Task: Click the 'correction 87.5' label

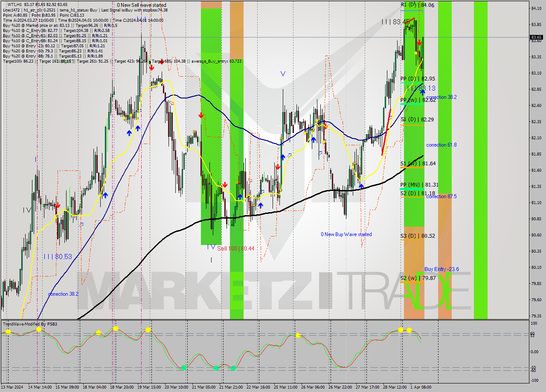Action: (x=441, y=196)
